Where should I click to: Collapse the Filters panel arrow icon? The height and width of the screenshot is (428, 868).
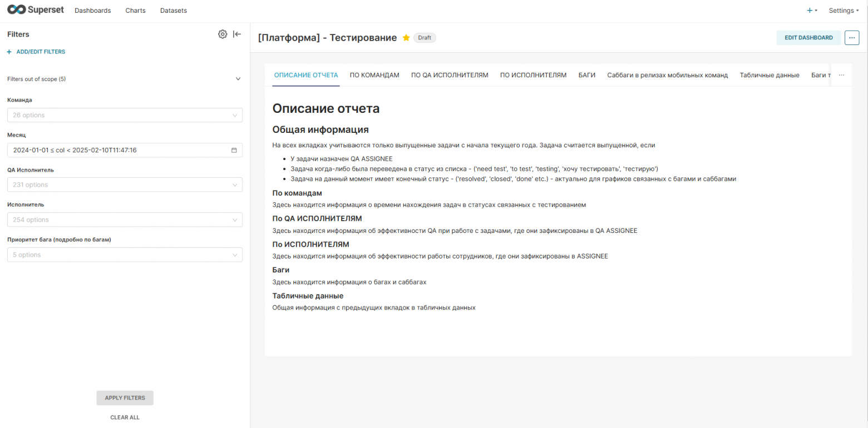point(237,34)
